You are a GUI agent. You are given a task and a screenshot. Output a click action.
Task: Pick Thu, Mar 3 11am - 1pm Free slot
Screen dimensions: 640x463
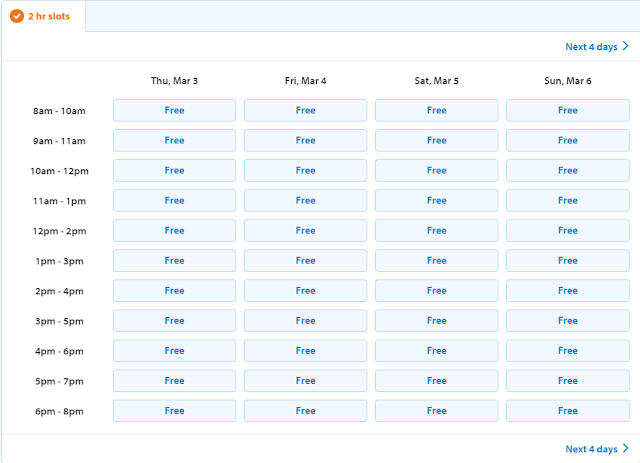click(174, 200)
